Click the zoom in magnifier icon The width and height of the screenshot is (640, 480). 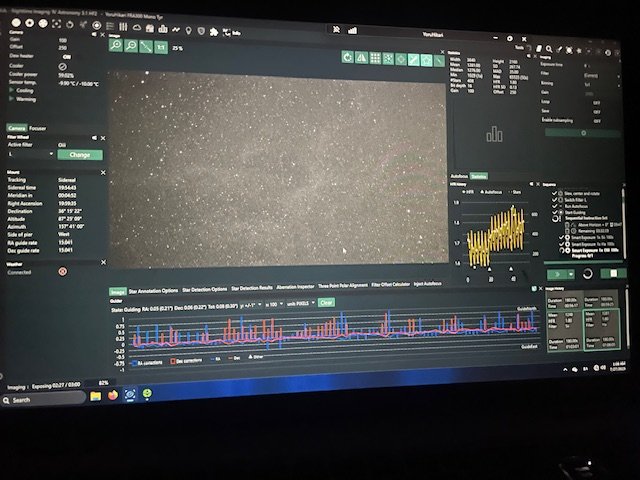pyautogui.click(x=116, y=47)
